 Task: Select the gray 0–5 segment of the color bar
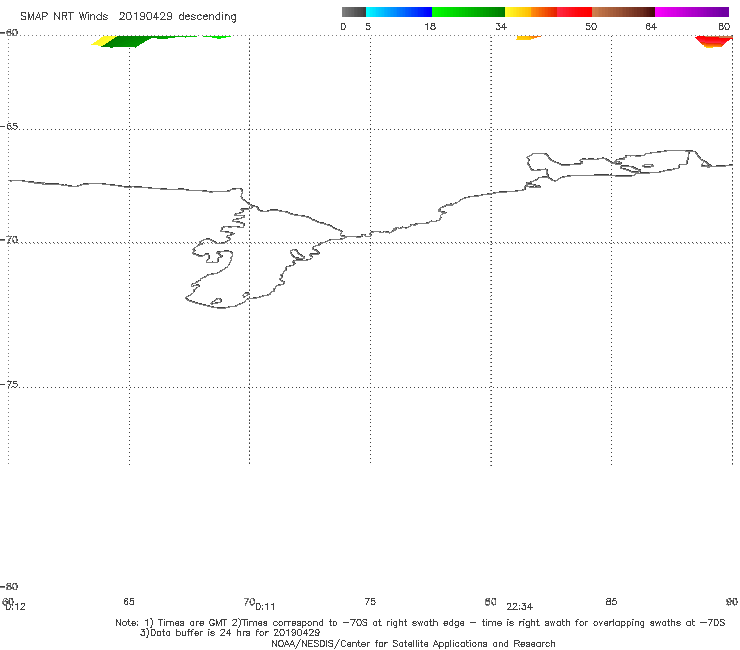353,12
